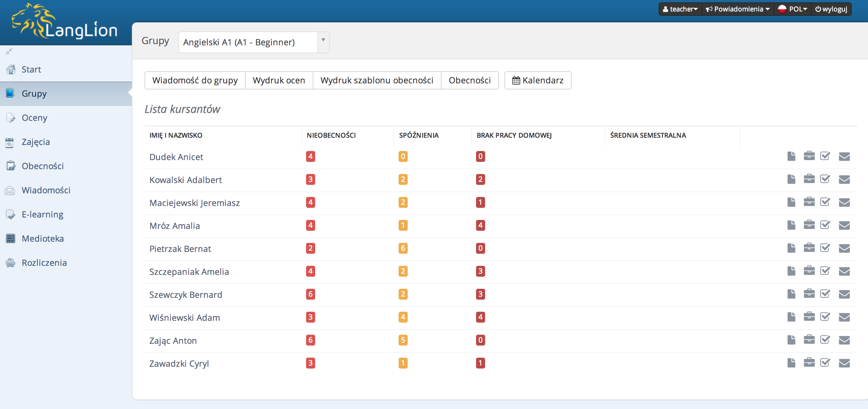The height and width of the screenshot is (409, 868).
Task: Go to Medioteka in sidebar
Action: tap(42, 238)
